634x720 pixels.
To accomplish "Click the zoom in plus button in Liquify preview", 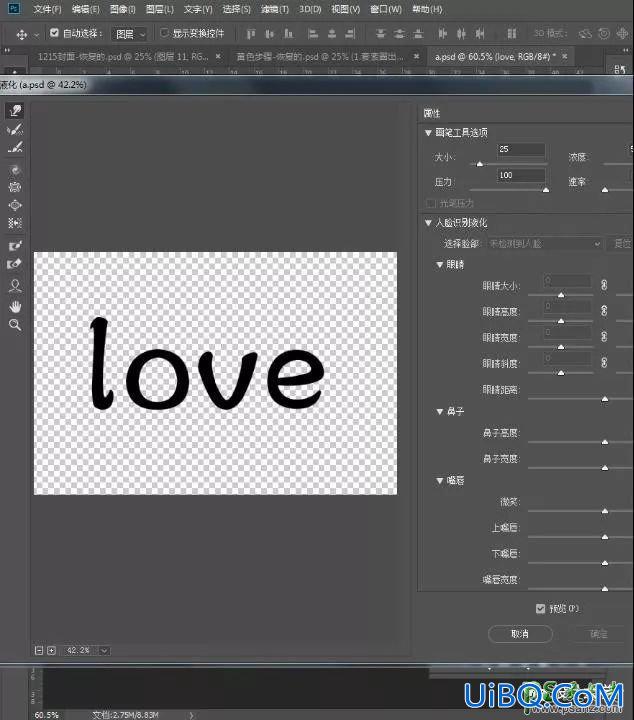I will coord(51,650).
